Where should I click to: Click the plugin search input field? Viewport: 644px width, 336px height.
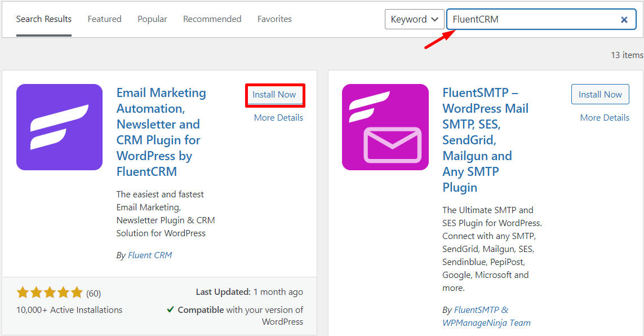pos(541,19)
